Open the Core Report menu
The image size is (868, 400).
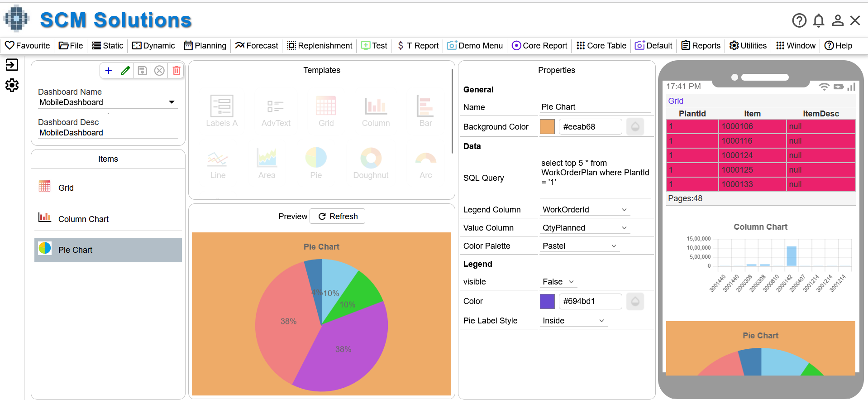point(539,46)
